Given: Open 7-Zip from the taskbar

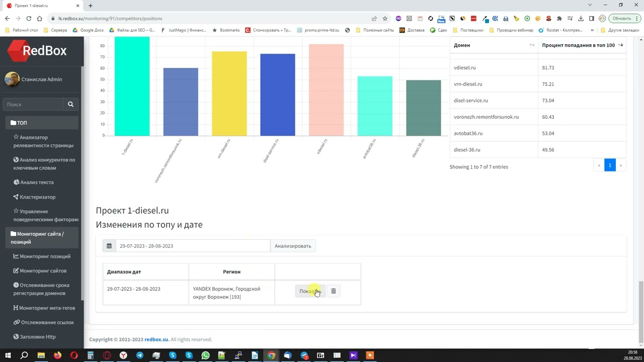Looking at the screenshot, I should (x=320, y=355).
